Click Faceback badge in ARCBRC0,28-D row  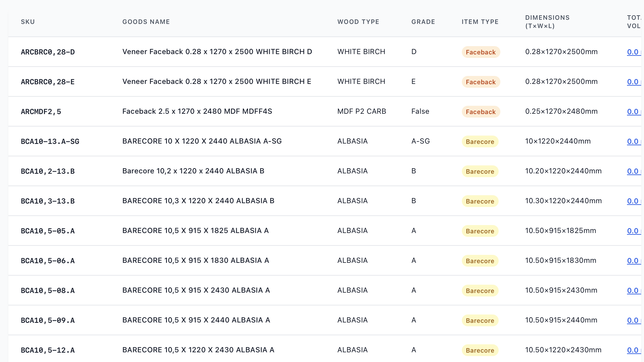[481, 52]
